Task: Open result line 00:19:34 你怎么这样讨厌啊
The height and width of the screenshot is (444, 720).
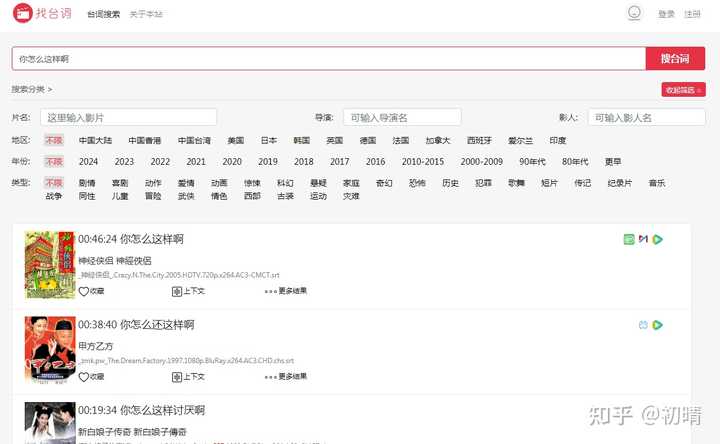Action: 141,410
